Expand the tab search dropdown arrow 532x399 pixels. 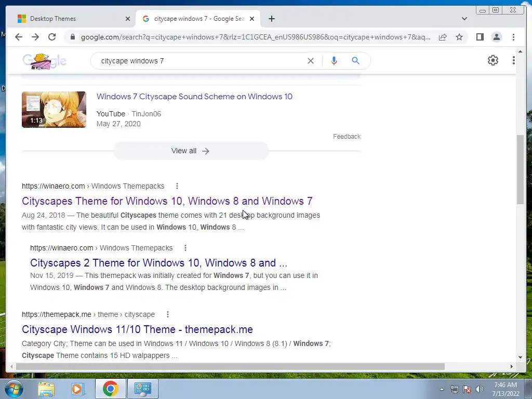(464, 19)
